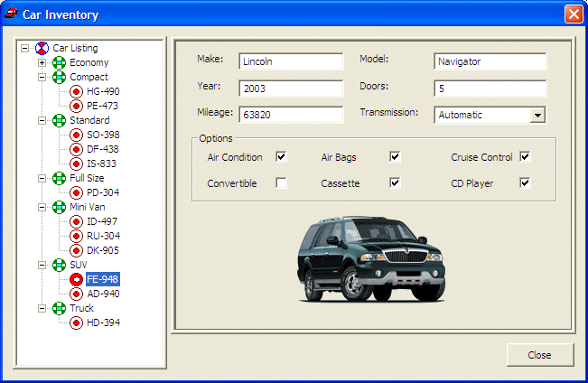
Task: Click the Truck category label
Action: [x=81, y=308]
